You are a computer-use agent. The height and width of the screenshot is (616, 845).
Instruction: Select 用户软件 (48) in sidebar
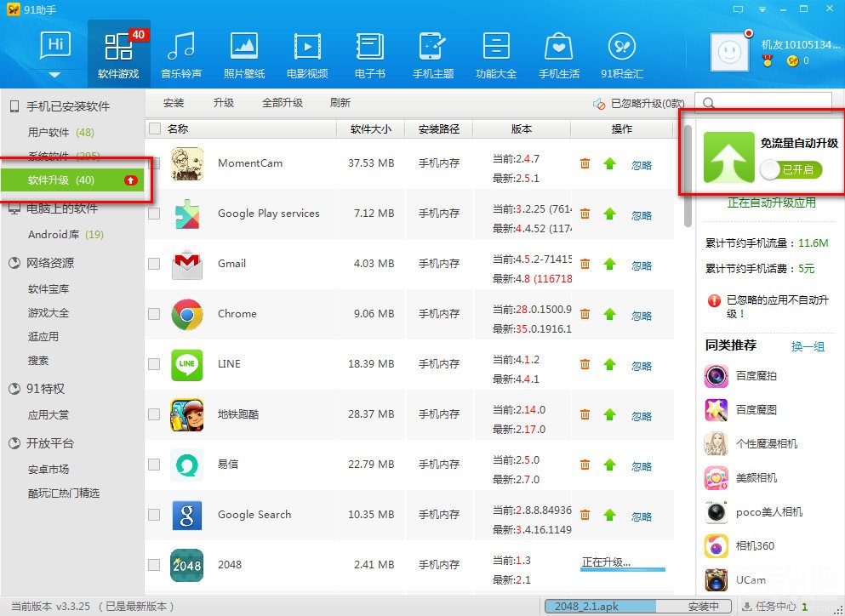(x=61, y=132)
